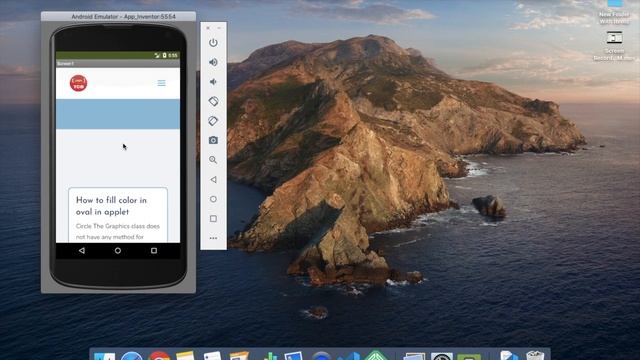640x360 pixels.
Task: Click the light blue banner on the phone page
Action: point(118,114)
